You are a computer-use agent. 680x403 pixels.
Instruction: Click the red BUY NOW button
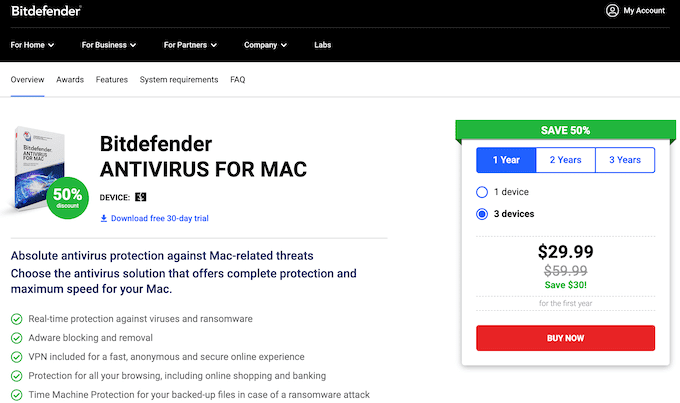566,338
